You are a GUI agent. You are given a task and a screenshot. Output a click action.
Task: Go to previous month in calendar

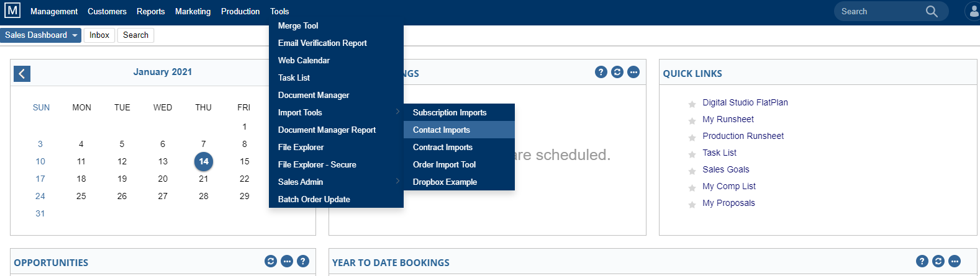click(x=22, y=74)
